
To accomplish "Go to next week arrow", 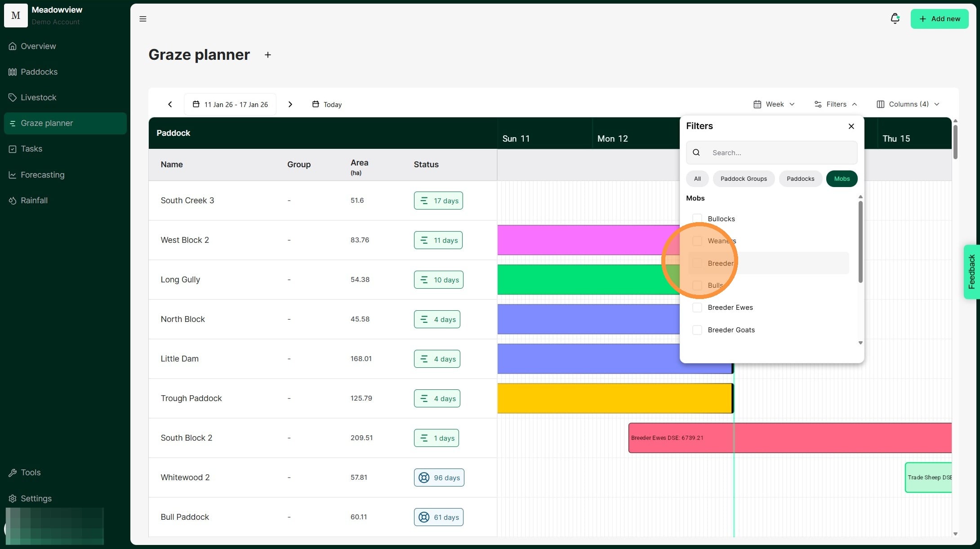I will pos(290,104).
